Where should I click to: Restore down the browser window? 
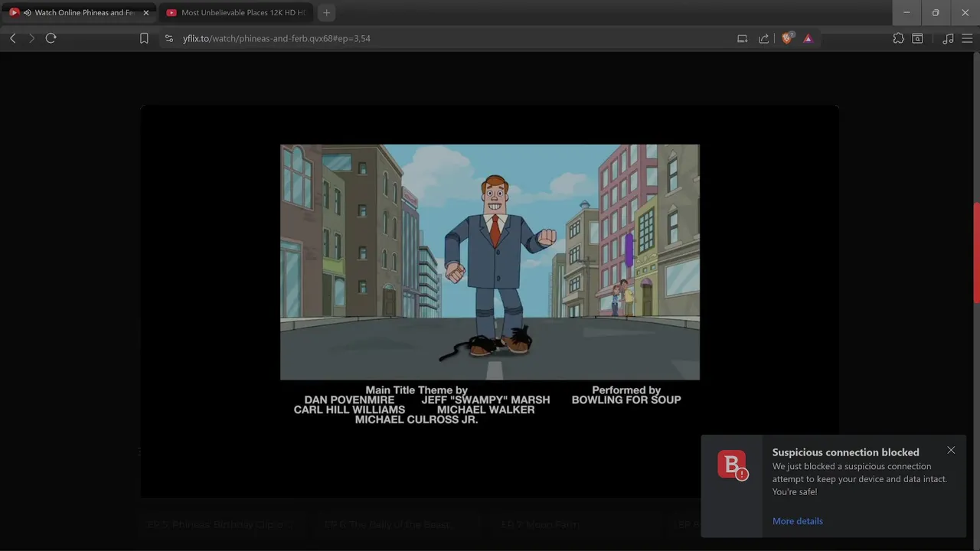pos(936,13)
